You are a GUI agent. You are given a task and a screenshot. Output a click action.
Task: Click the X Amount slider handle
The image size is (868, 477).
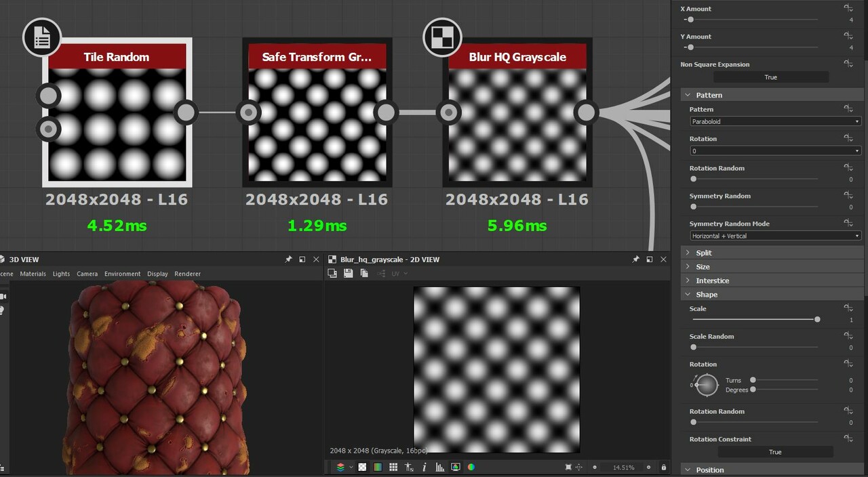click(x=690, y=20)
